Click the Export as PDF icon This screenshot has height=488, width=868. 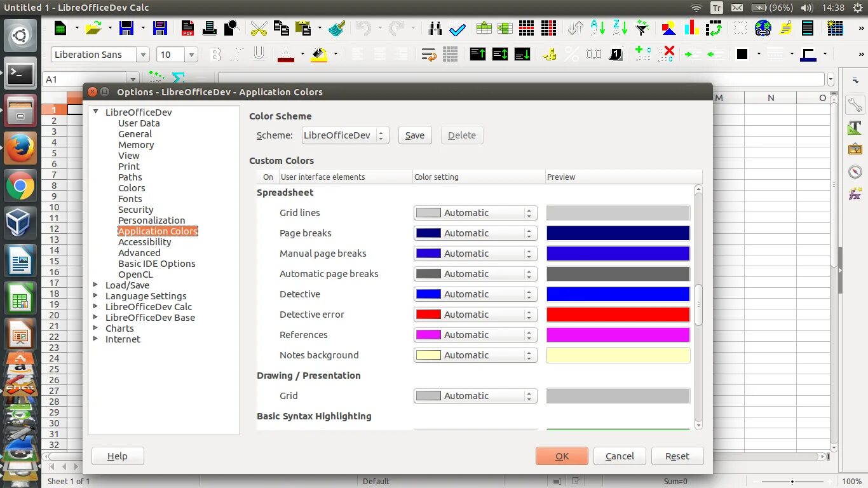click(x=188, y=28)
